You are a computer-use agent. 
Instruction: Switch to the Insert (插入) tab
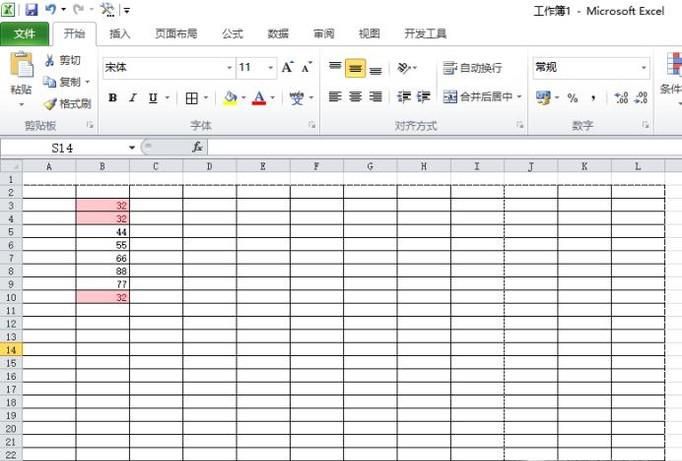(x=120, y=33)
